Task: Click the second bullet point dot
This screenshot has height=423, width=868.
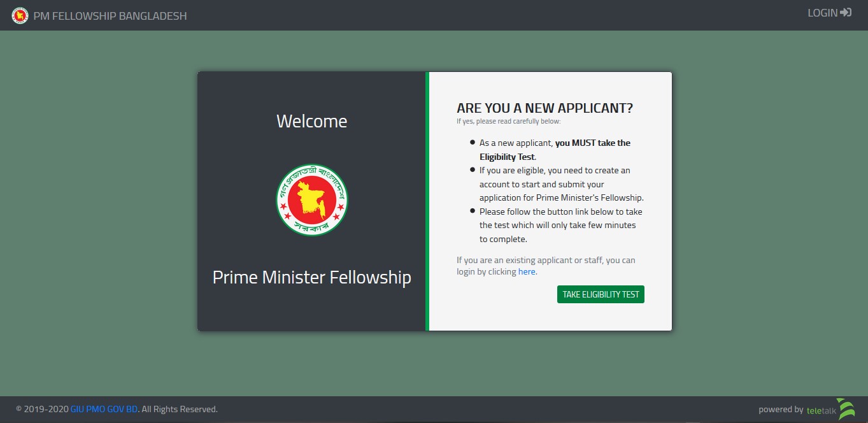Action: 473,170
